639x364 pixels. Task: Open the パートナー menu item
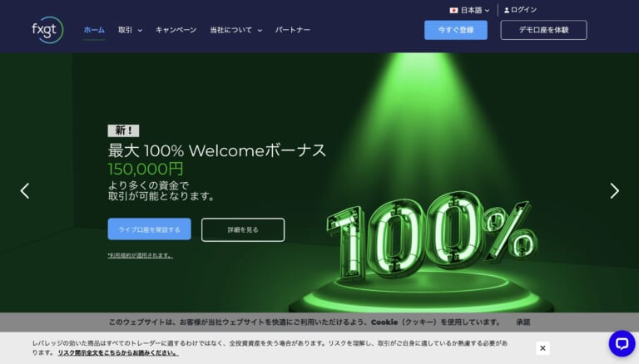(293, 30)
